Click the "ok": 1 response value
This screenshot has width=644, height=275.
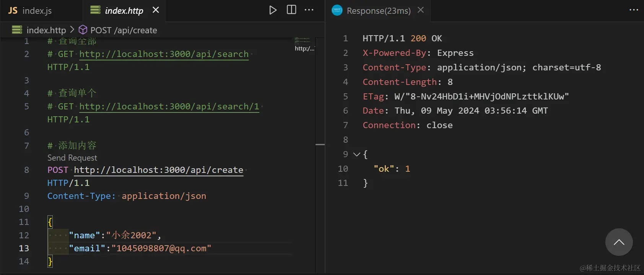coord(392,169)
